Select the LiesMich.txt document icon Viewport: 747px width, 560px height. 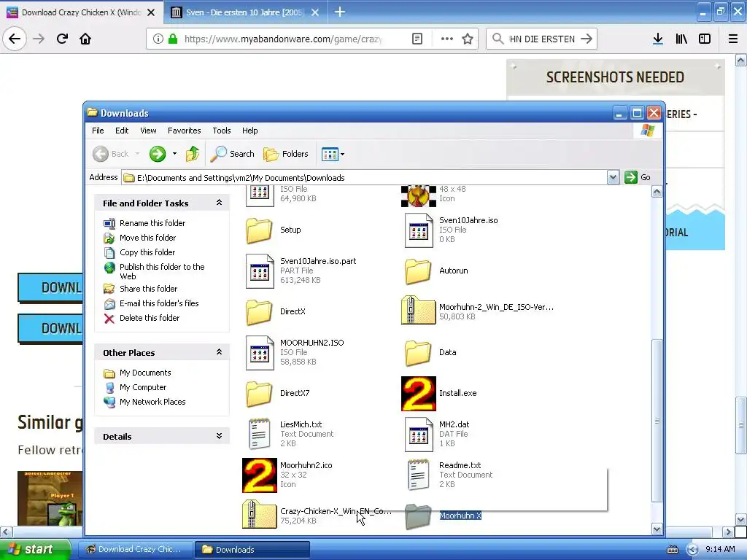click(260, 434)
